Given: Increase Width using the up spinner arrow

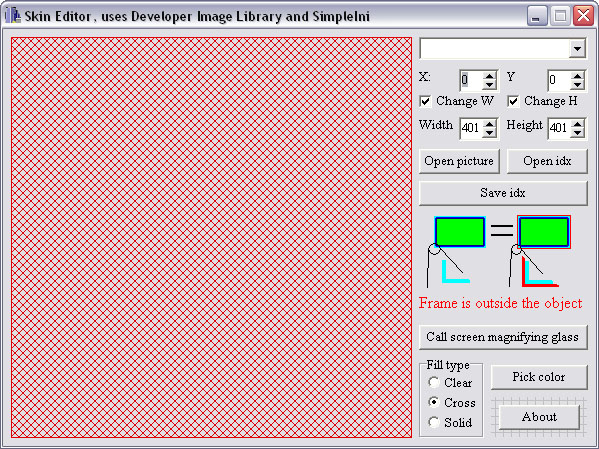Looking at the screenshot, I should [489, 123].
